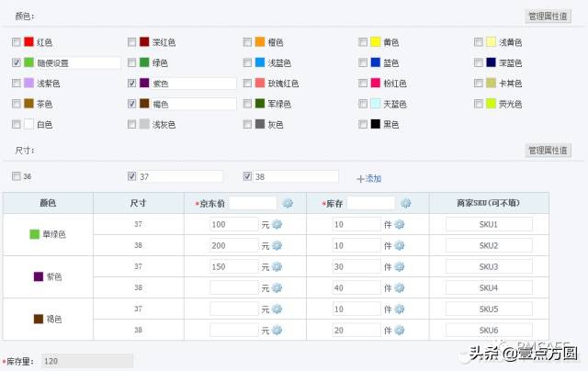588x371 pixels.
Task: Click the price gear icon in the SKU5 row
Action: tap(277, 309)
